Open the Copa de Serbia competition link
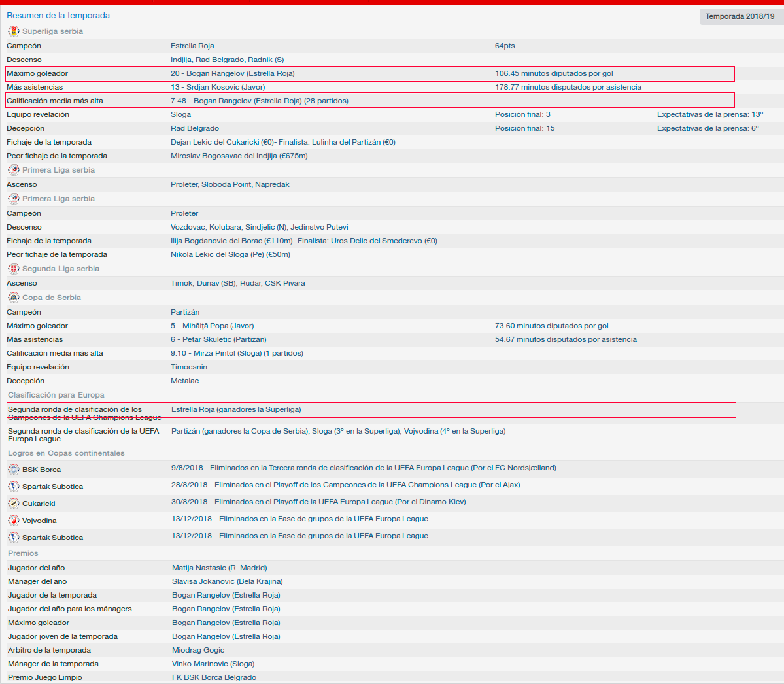Viewport: 784px width, 684px height. (52, 298)
